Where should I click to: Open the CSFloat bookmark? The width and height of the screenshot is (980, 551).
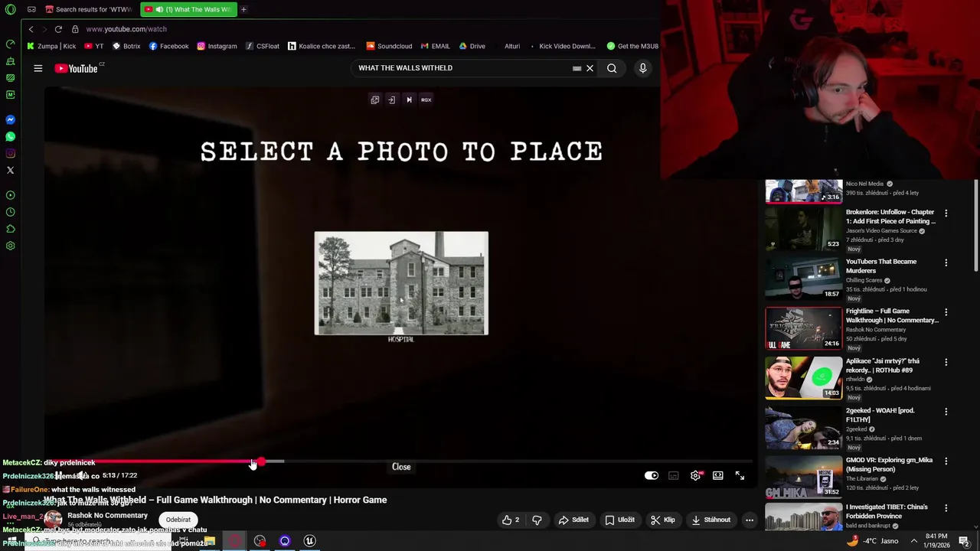pyautogui.click(x=263, y=46)
